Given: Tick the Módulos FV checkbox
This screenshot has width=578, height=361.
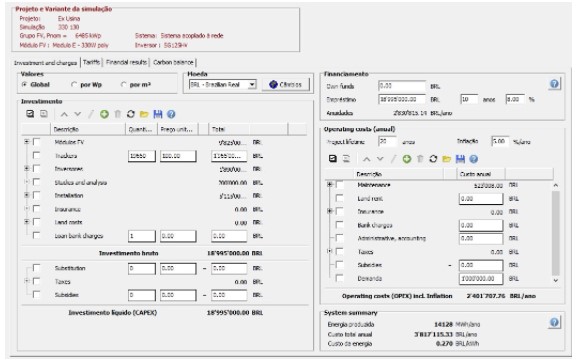Looking at the screenshot, I should click(x=36, y=142).
